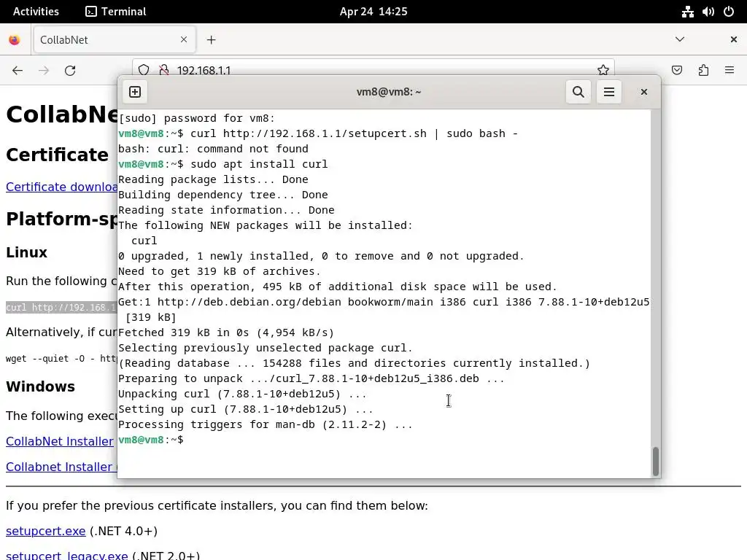747x560 pixels.
Task: Open the Certificate download link
Action: pyautogui.click(x=61, y=187)
